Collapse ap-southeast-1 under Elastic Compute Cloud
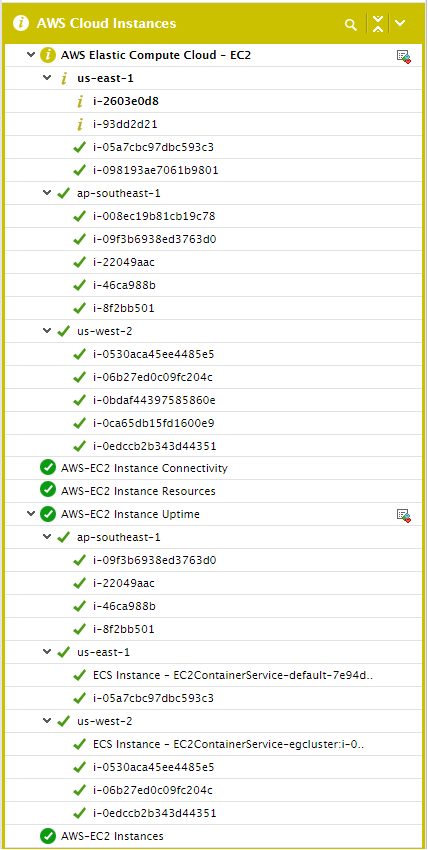This screenshot has width=428, height=850. (47, 193)
